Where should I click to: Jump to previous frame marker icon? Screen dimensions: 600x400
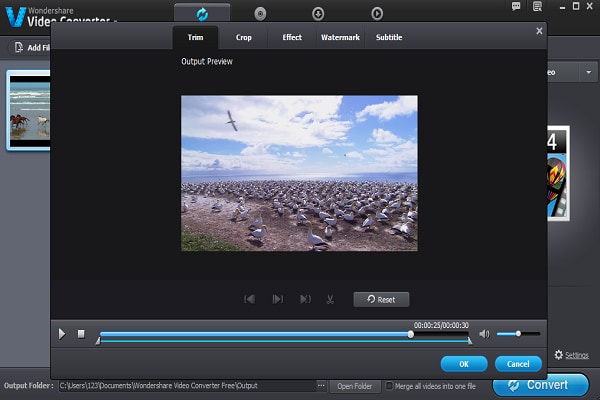(249, 299)
